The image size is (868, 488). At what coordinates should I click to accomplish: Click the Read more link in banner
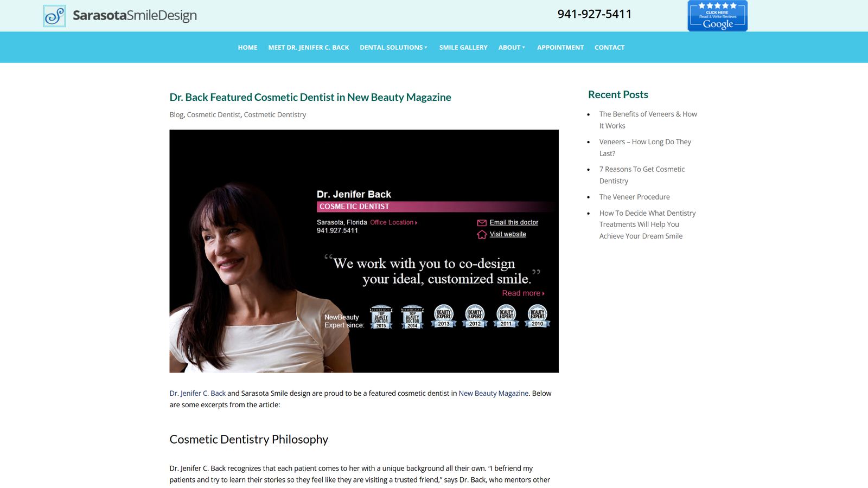pos(523,293)
